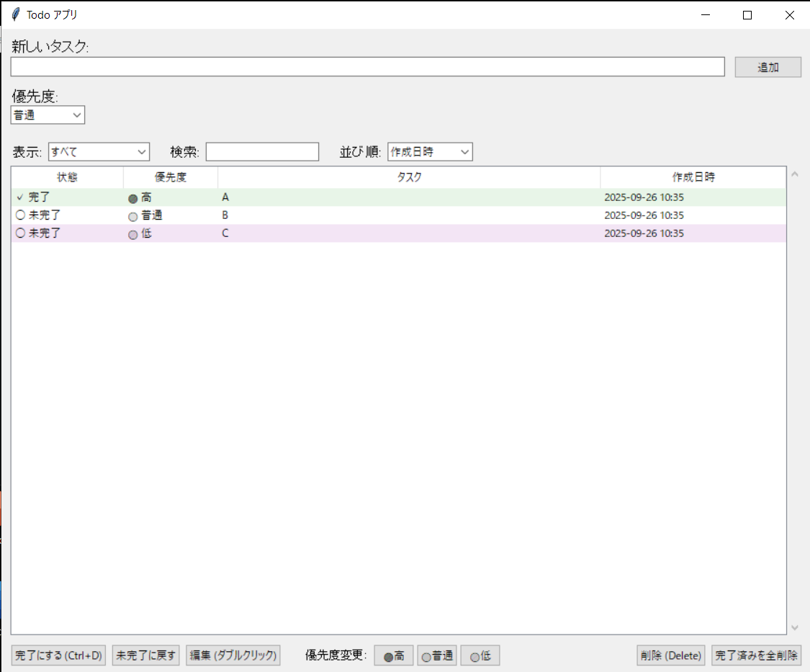Set priority to 低 with bottom button

click(x=480, y=655)
